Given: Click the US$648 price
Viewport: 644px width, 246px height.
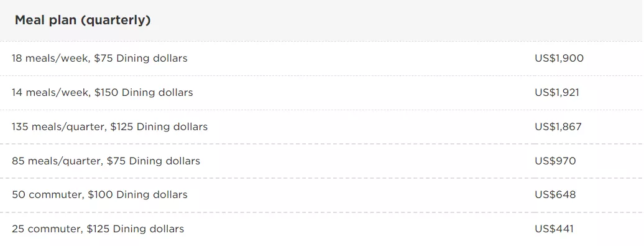Looking at the screenshot, I should 555,194.
